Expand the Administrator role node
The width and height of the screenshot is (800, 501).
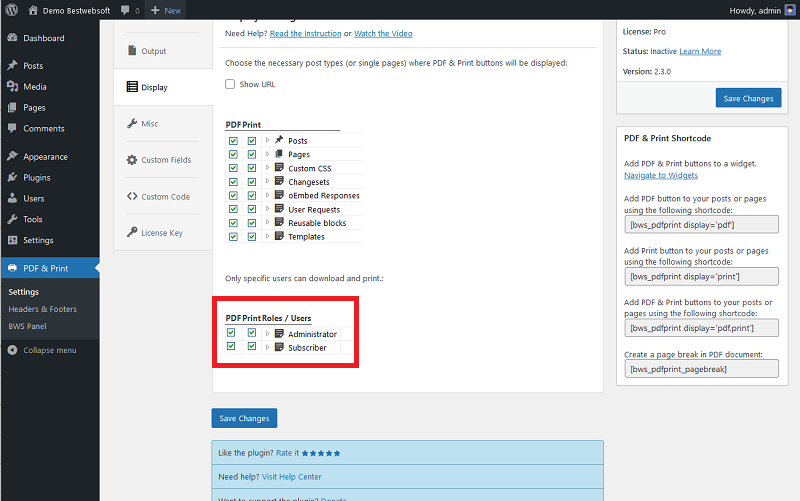267,334
